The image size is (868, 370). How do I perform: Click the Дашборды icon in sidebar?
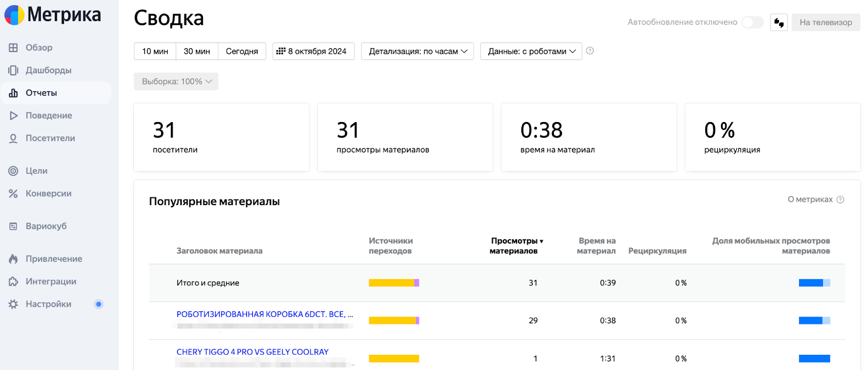click(x=14, y=71)
